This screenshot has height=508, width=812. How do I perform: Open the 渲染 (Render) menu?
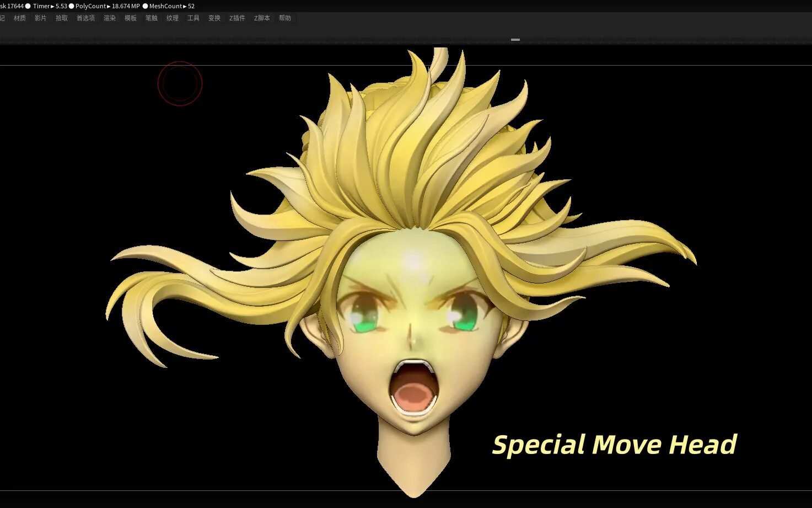pyautogui.click(x=110, y=18)
